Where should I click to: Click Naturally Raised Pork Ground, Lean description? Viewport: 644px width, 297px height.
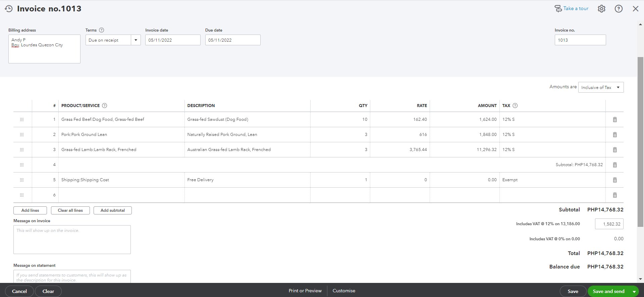[222, 135]
